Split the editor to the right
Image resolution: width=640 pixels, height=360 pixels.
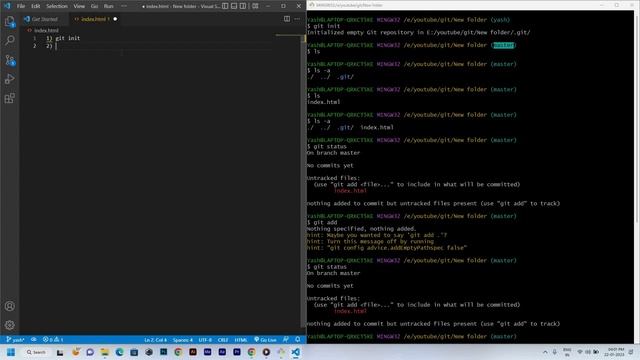(287, 19)
